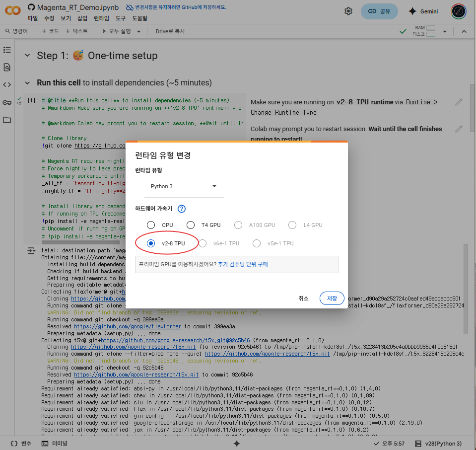The image size is (476, 450).
Task: Select the A100 GPU radio button
Action: 238,225
